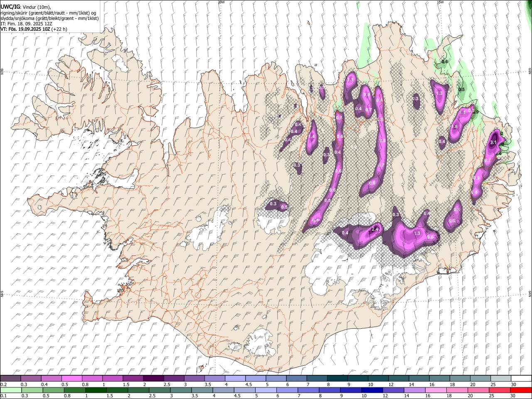The image size is (532, 399).
Task: Click the rain legend swatch between 0.1 and 0.3
Action: click(x=11, y=390)
